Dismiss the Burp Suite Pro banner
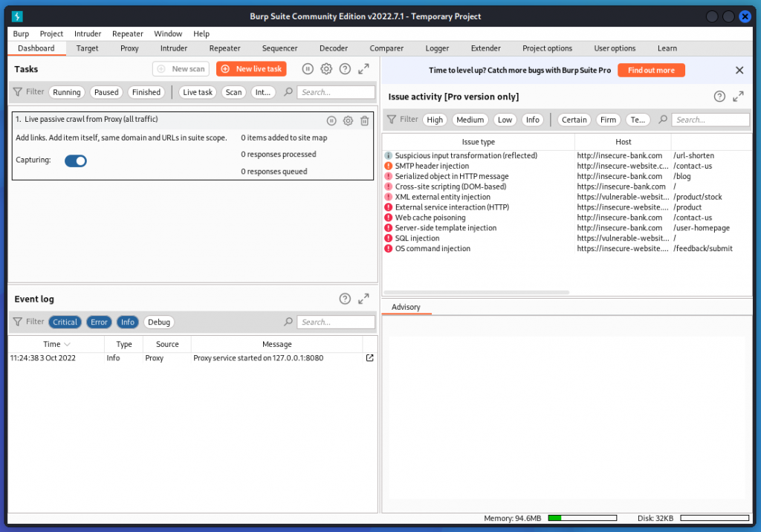The image size is (761, 532). coord(739,71)
